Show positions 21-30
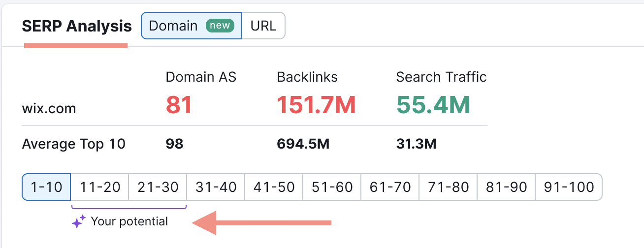This screenshot has width=644, height=248. coord(158,187)
